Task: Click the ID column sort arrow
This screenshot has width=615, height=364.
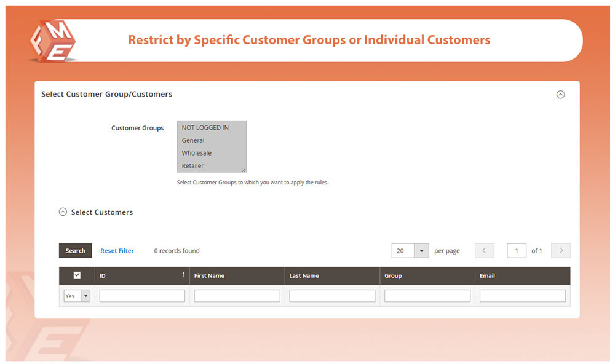Action: point(183,275)
